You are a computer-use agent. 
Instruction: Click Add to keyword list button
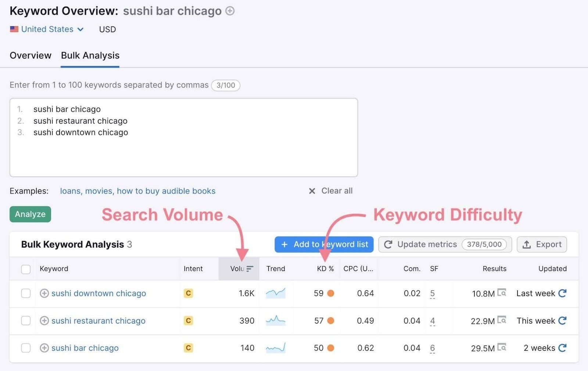pyautogui.click(x=324, y=245)
